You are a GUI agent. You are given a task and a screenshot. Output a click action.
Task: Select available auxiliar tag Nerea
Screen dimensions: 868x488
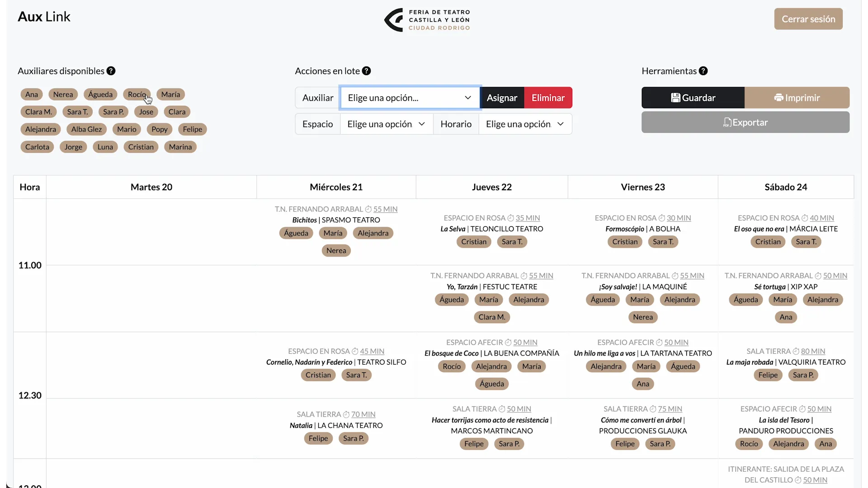pyautogui.click(x=63, y=94)
